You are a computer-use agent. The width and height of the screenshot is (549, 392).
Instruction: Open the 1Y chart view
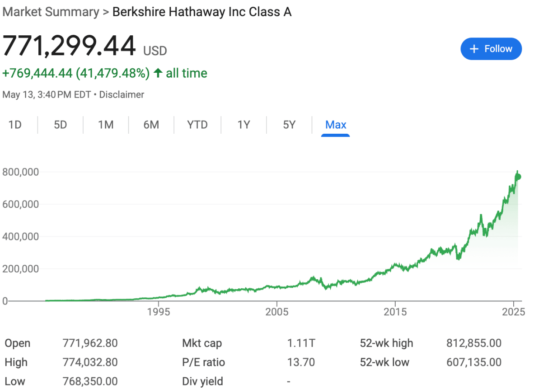(x=244, y=125)
